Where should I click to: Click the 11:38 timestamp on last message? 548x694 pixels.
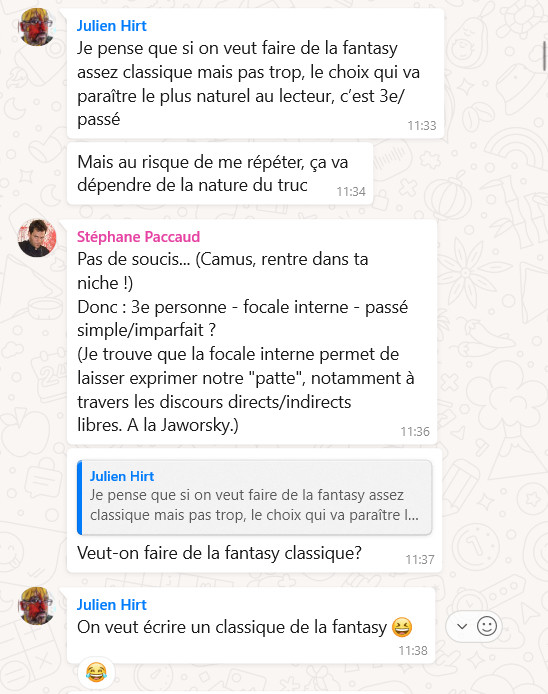coord(413,651)
